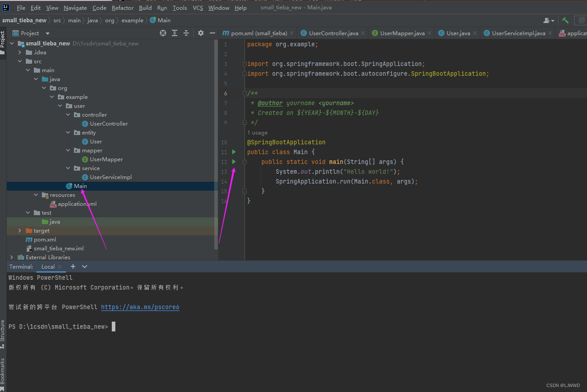
Task: Collapse the mapper package
Action: pyautogui.click(x=68, y=151)
